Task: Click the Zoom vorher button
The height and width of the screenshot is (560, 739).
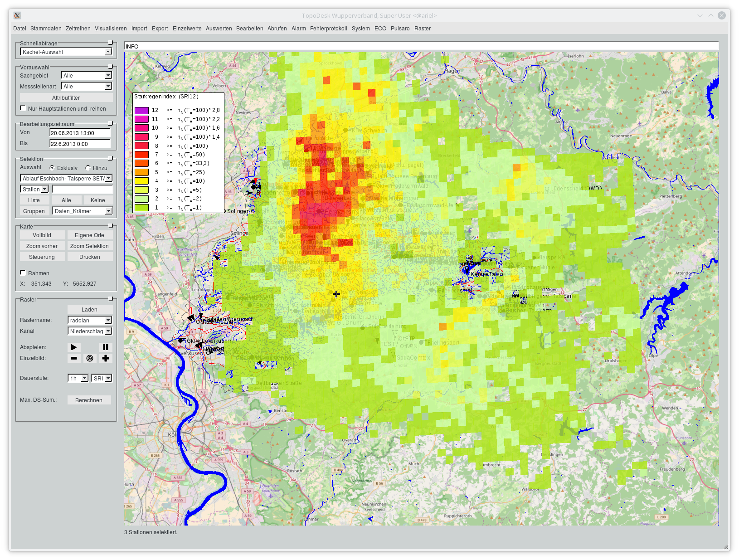Action: 42,246
